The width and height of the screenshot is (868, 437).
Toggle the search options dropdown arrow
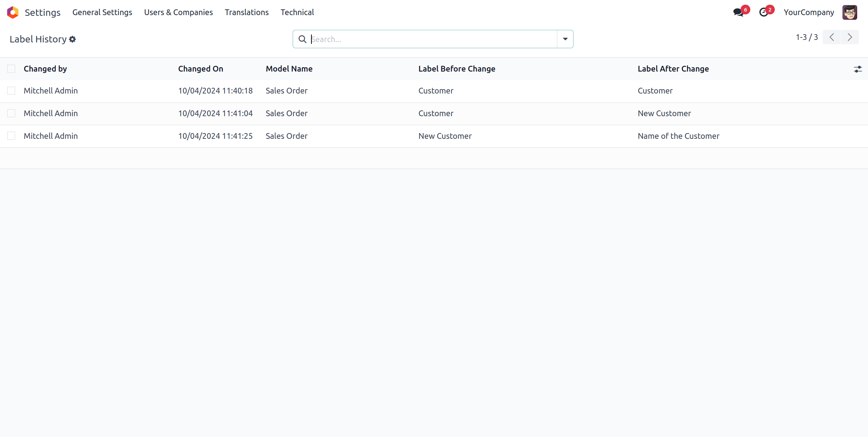point(565,39)
